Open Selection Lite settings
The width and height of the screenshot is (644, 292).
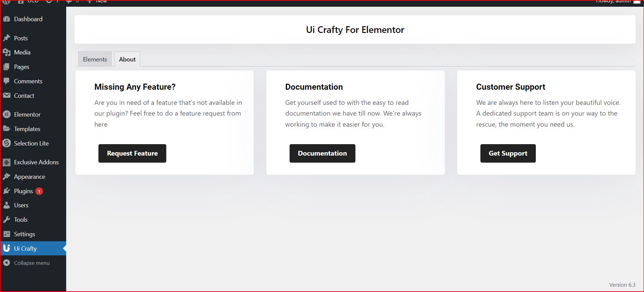click(x=33, y=143)
